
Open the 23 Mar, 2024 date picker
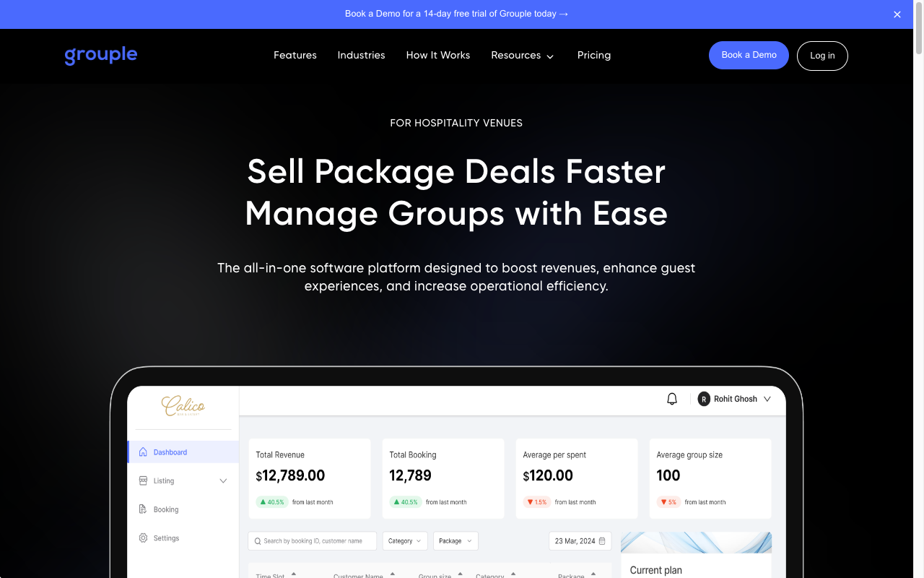[x=580, y=541]
